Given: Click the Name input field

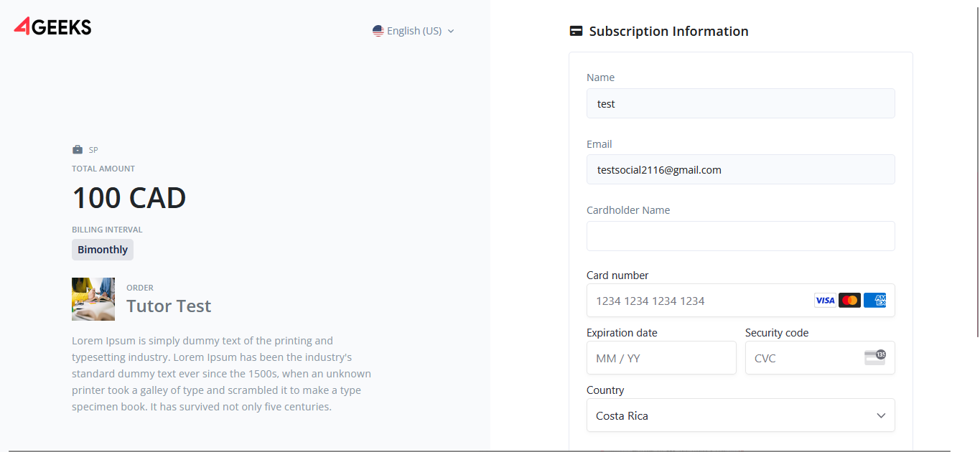Looking at the screenshot, I should click(x=740, y=103).
